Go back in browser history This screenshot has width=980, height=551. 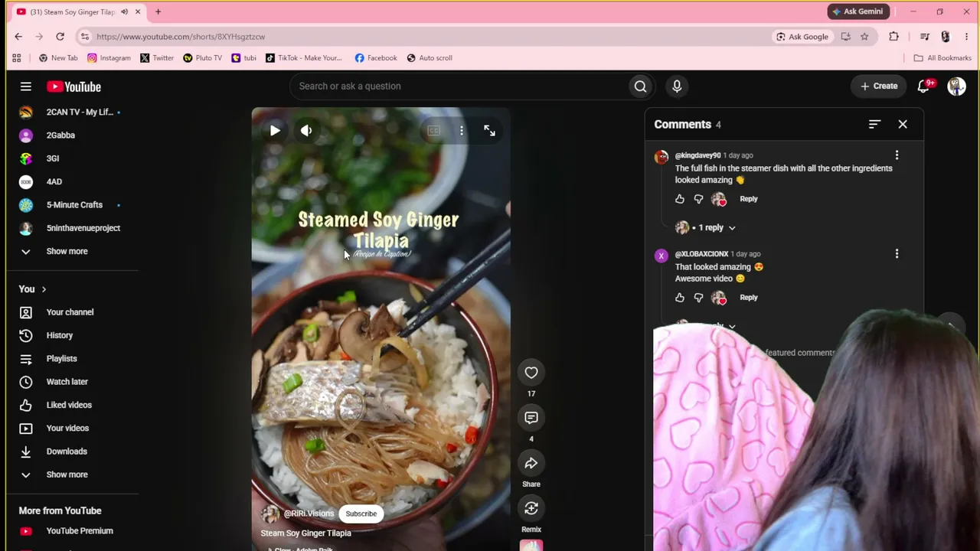pos(18,37)
